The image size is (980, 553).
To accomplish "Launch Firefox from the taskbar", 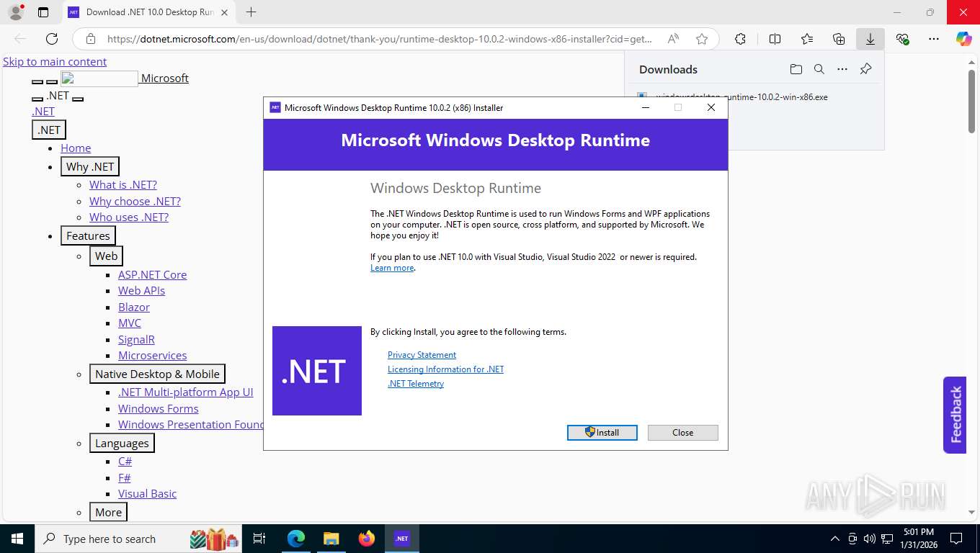I will point(367,539).
